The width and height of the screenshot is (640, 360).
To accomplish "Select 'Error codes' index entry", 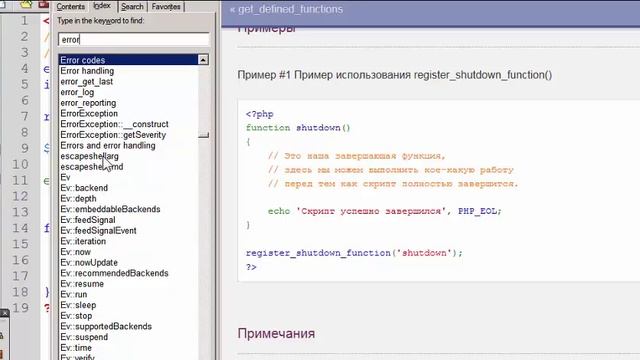I will pyautogui.click(x=129, y=60).
